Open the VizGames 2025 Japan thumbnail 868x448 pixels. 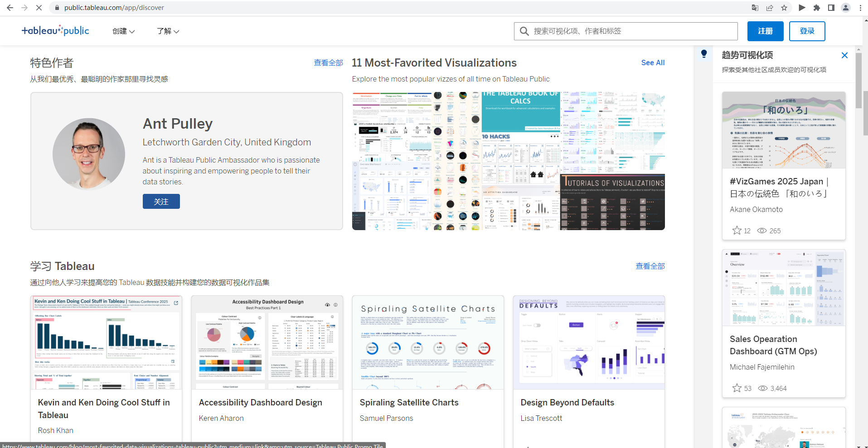click(784, 130)
